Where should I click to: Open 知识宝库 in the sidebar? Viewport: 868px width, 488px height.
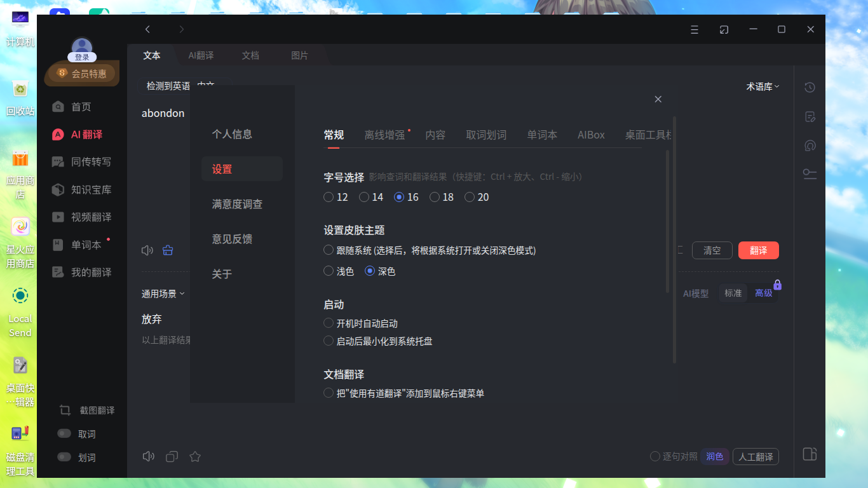point(81,189)
